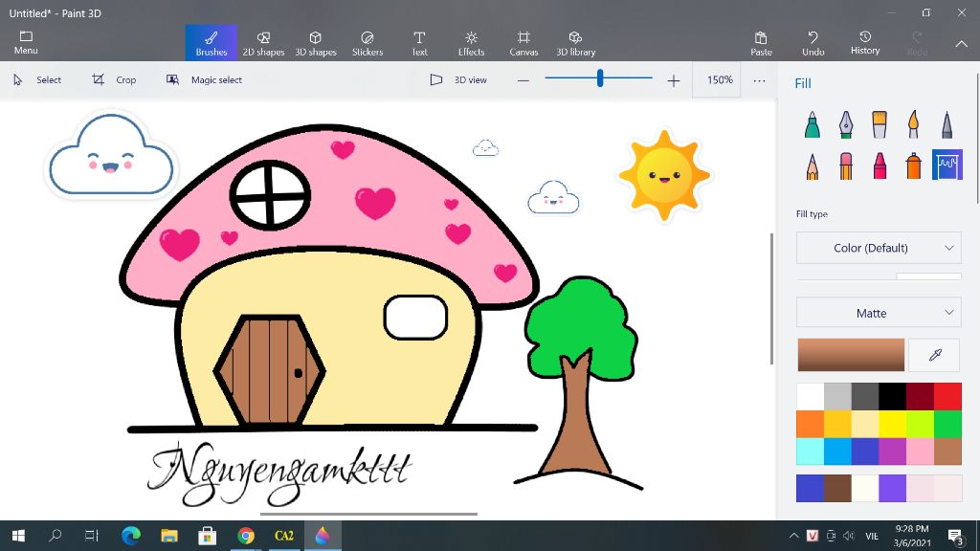Choose the Oil brush tool
This screenshot has height=551, width=980.
880,124
